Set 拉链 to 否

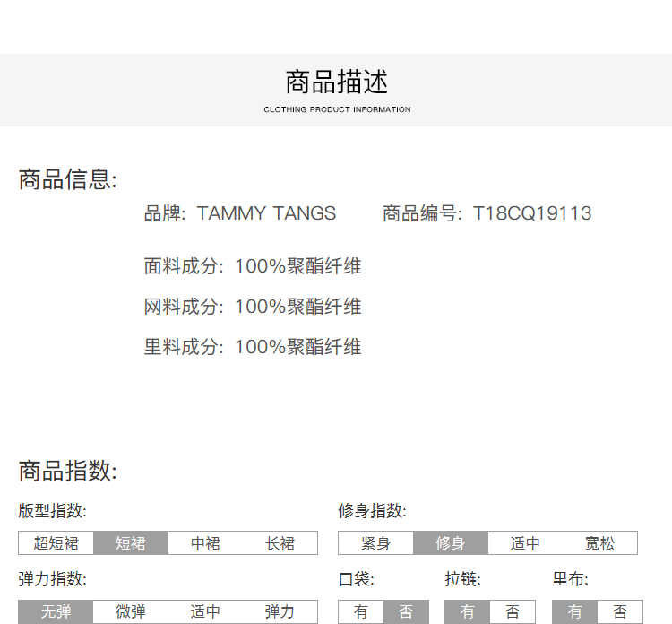click(x=513, y=612)
